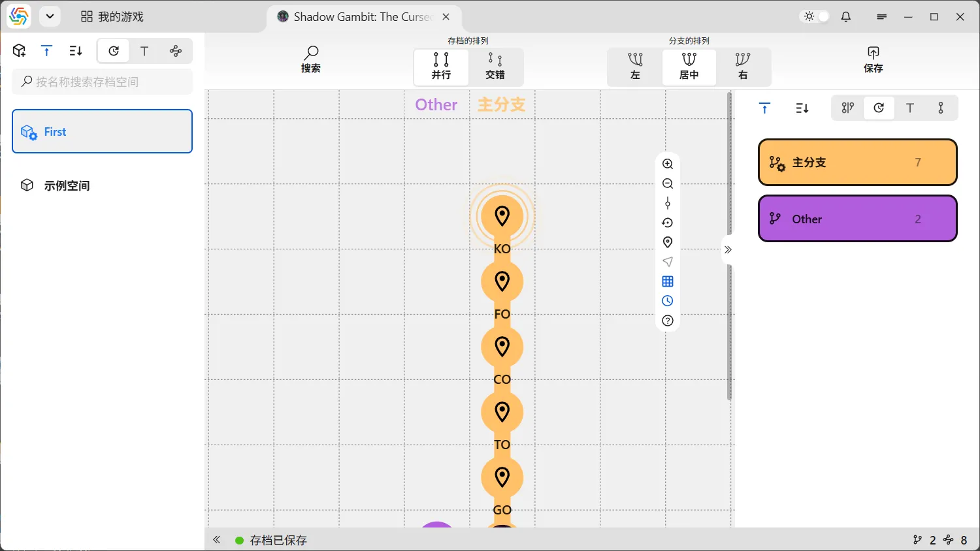Image resolution: width=980 pixels, height=551 pixels.
Task: Set branch alignment to left (左)
Action: (635, 67)
